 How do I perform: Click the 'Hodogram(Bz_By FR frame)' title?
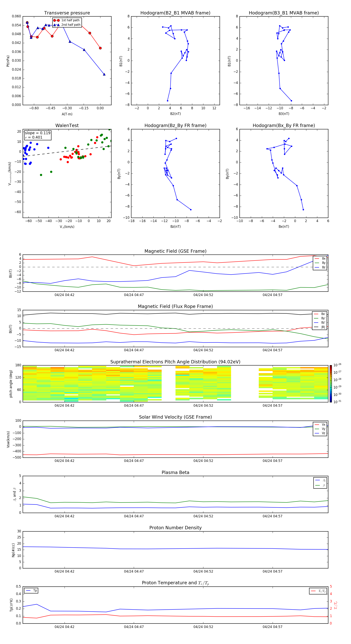175,125
